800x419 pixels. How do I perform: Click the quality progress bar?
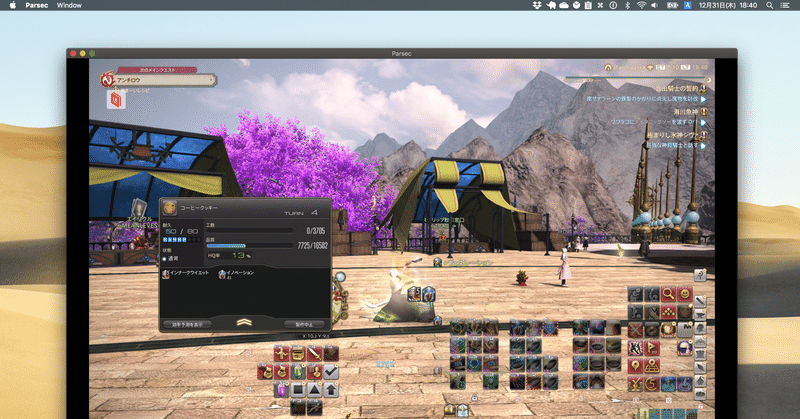coord(249,245)
